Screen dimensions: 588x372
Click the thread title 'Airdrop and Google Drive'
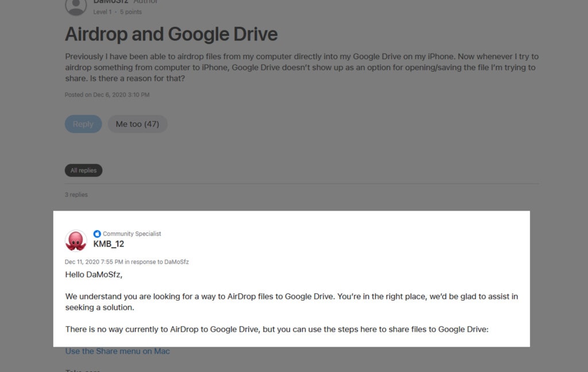(x=170, y=34)
